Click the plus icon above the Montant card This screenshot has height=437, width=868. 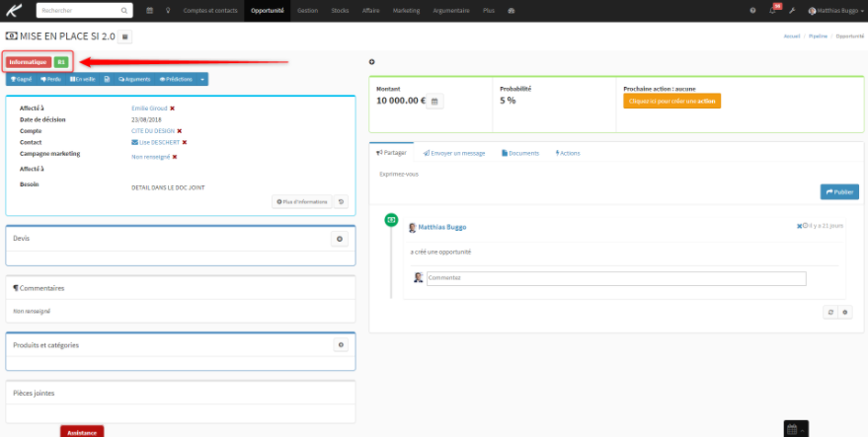[371, 62]
